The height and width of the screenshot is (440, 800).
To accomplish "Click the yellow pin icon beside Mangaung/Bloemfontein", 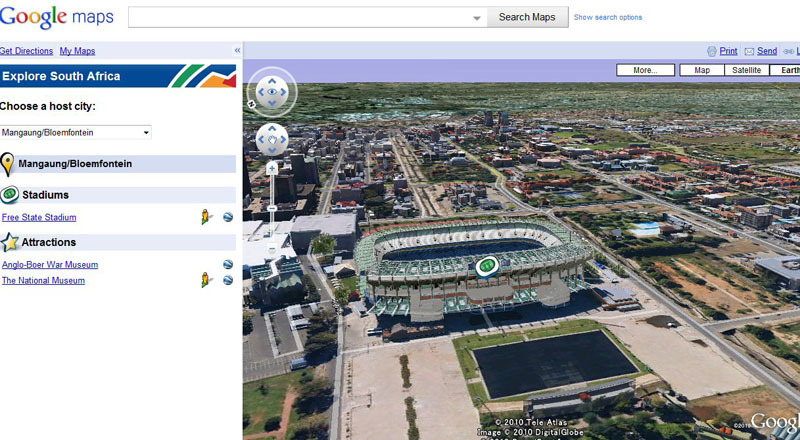I will tap(7, 164).
